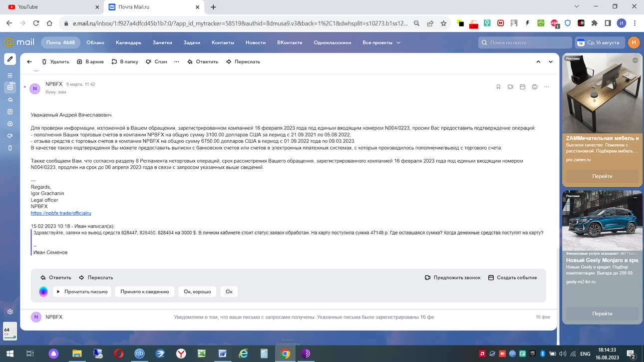Open the trash folder icon in left sidebar
Screen dimensions: 644x362
click(x=10, y=148)
